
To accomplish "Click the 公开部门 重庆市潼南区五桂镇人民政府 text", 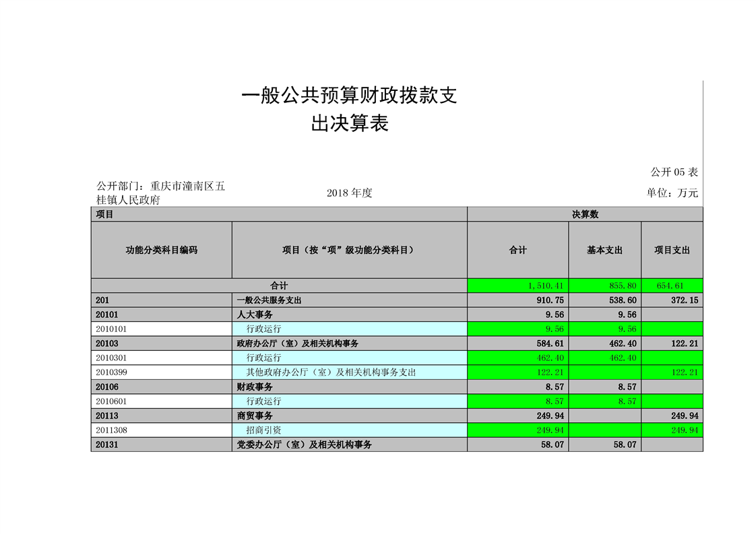I will coord(160,193).
